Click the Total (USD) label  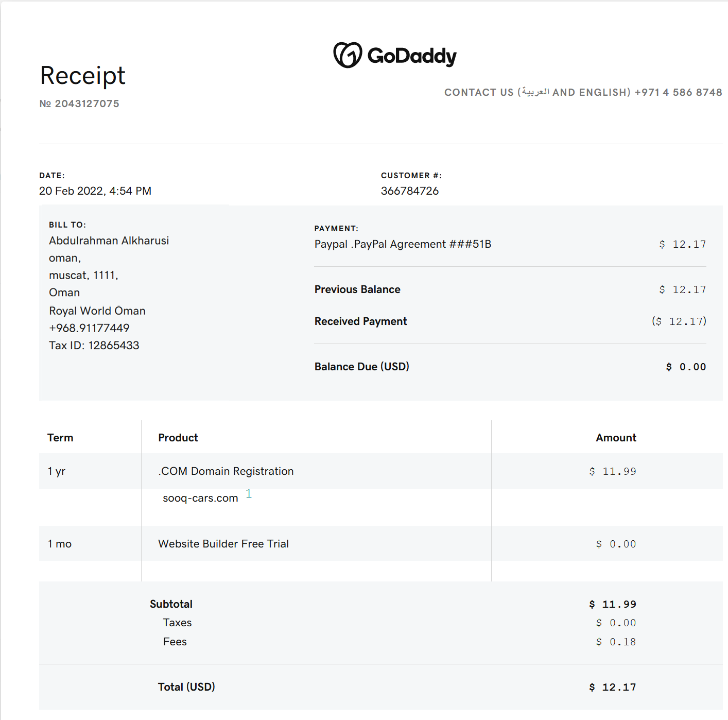[x=186, y=687]
